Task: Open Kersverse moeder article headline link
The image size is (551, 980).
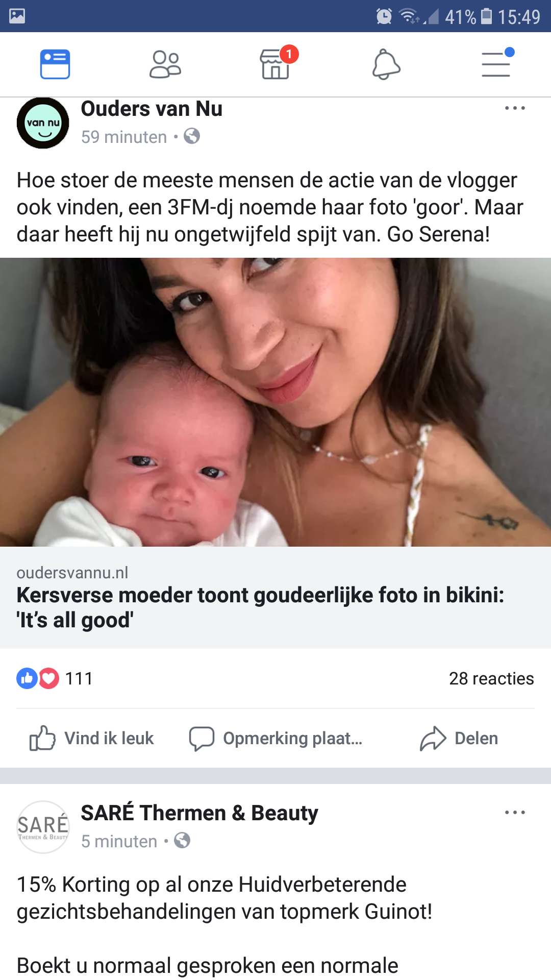Action: click(260, 607)
